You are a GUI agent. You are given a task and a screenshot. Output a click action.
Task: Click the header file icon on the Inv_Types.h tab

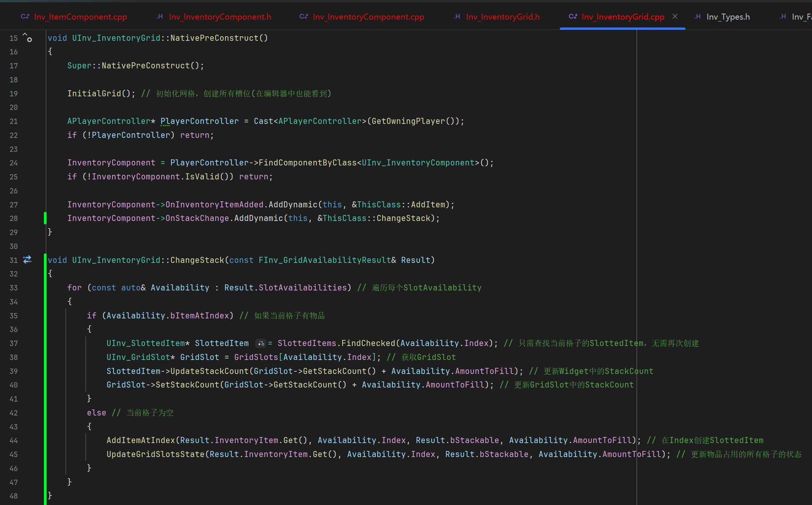pos(697,17)
